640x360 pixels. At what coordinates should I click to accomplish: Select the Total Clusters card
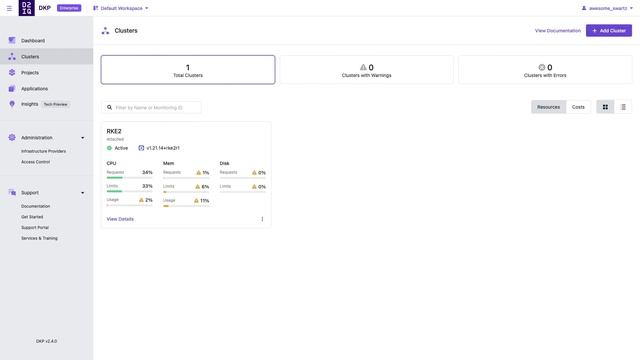point(188,70)
